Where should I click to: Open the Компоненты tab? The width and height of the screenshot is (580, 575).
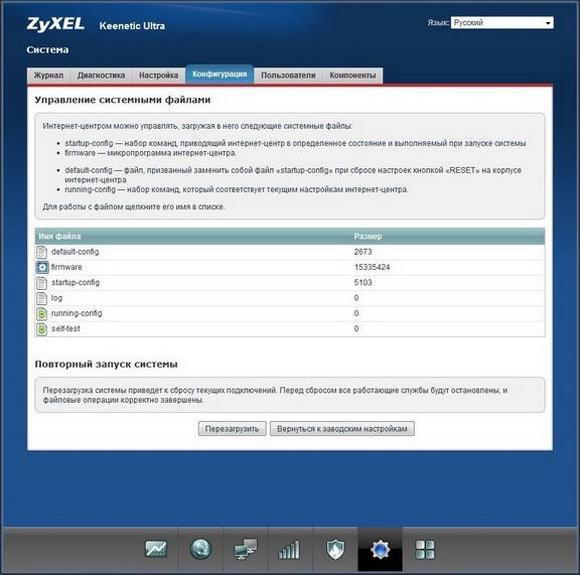(353, 75)
